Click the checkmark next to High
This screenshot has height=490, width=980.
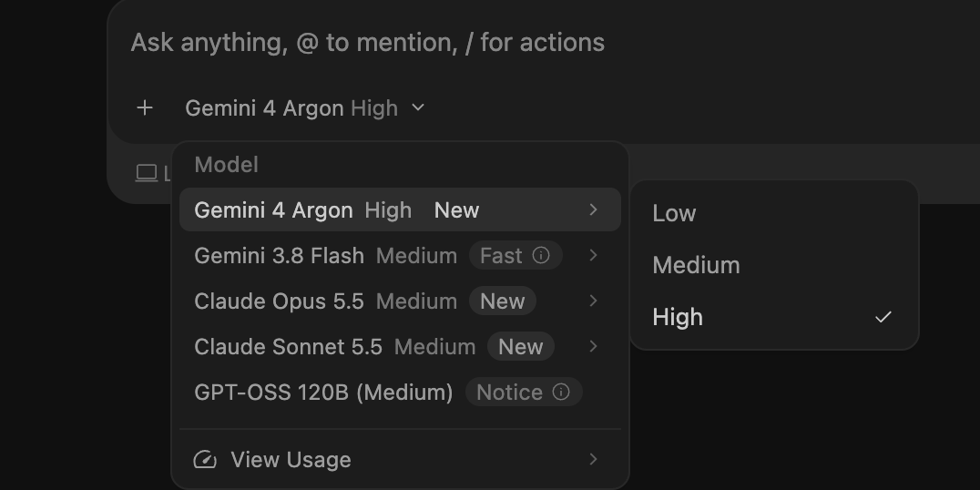(x=883, y=317)
